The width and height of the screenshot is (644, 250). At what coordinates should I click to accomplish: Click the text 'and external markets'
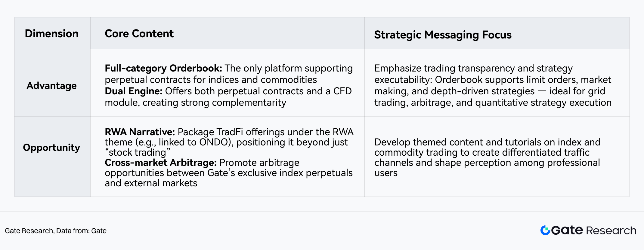click(x=151, y=183)
